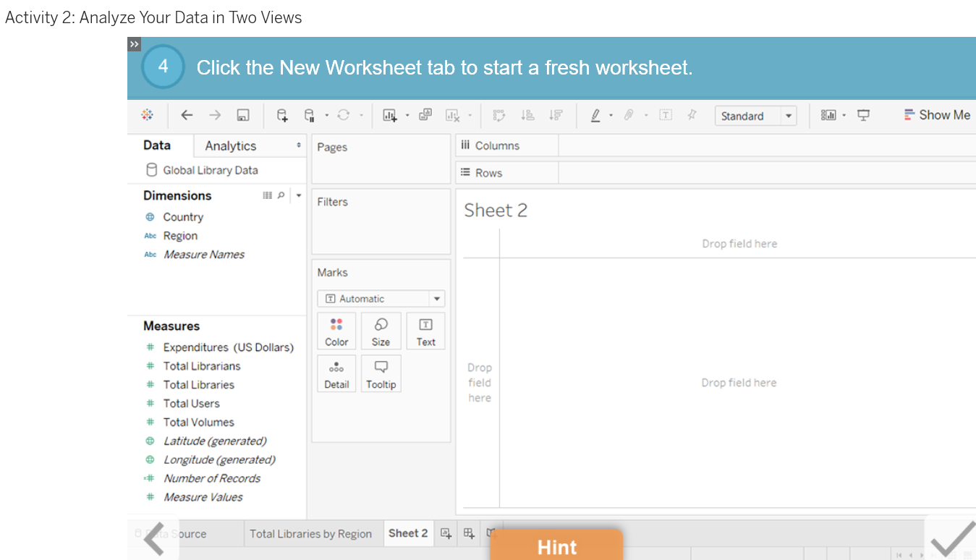Screen dimensions: 976x560
Task: Click the Show Me button
Action: pyautogui.click(x=937, y=114)
